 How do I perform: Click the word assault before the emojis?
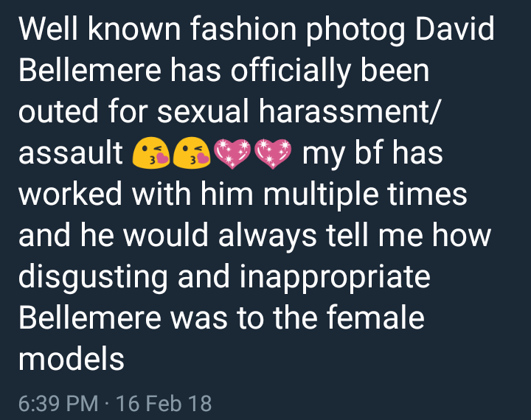(71, 153)
